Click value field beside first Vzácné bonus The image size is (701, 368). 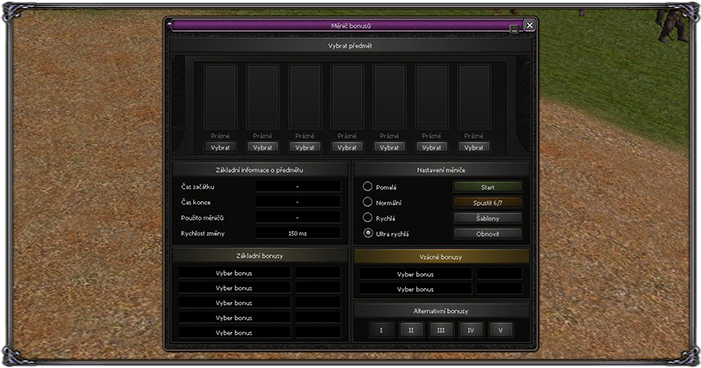499,274
